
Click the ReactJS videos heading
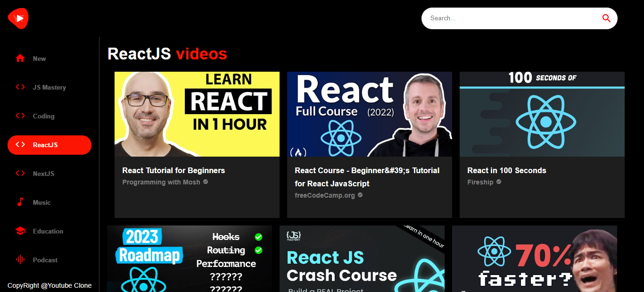coord(167,54)
